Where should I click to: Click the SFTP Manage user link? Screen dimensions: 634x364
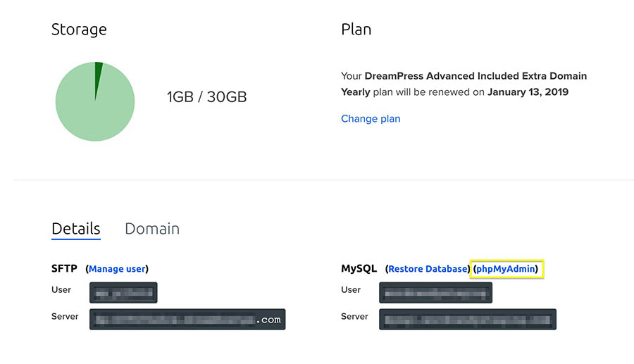pyautogui.click(x=117, y=268)
